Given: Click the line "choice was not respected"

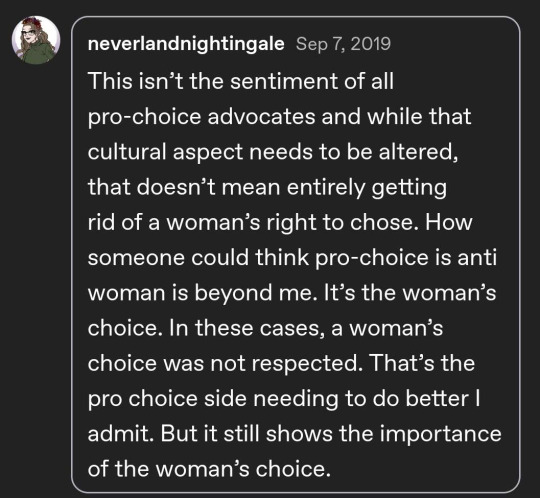Looking at the screenshot, I should (x=225, y=364).
